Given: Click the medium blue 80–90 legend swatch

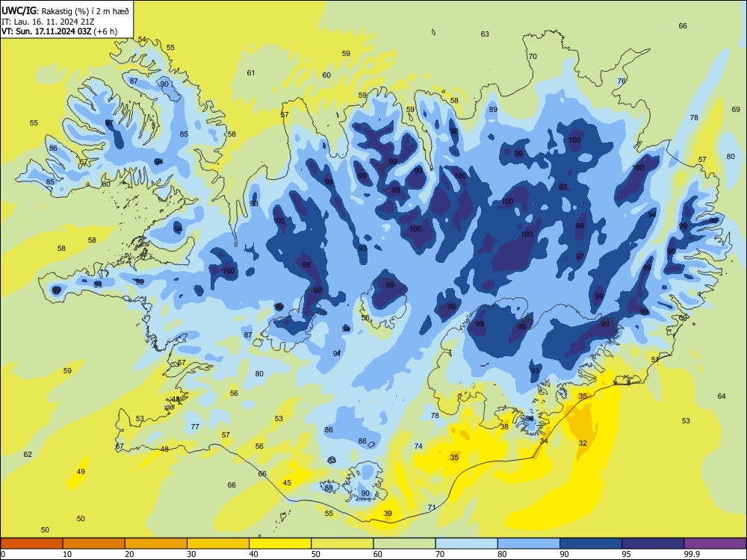Looking at the screenshot, I should (x=529, y=544).
